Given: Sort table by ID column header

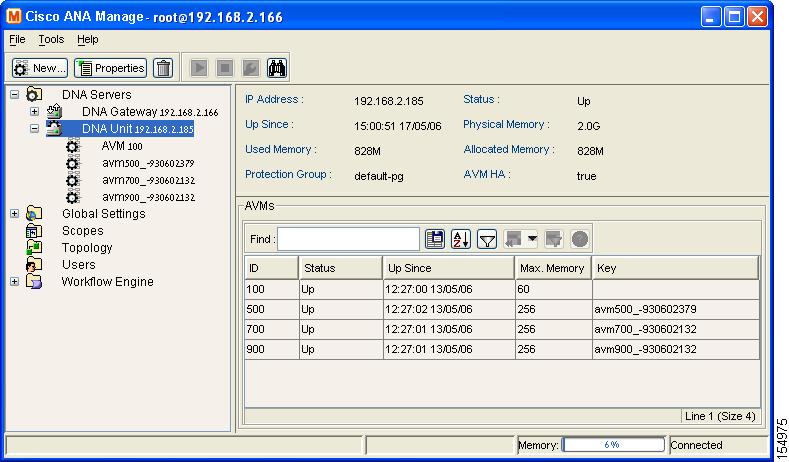Looking at the screenshot, I should coord(272,268).
